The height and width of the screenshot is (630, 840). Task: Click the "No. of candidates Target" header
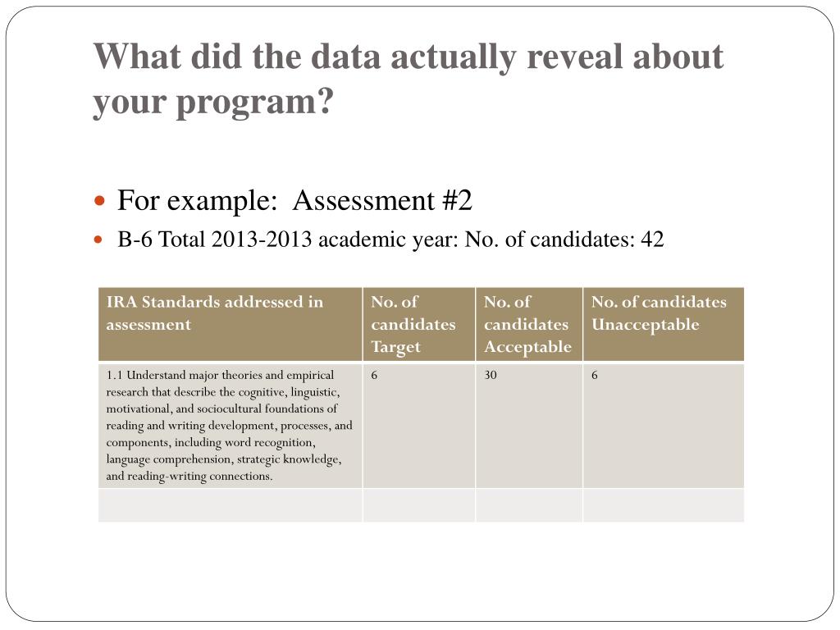413,324
